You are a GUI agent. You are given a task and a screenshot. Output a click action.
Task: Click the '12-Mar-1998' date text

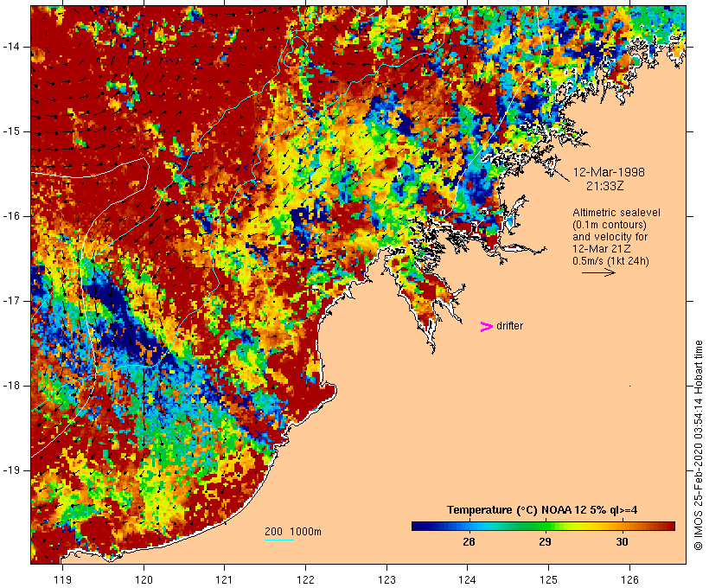point(609,172)
